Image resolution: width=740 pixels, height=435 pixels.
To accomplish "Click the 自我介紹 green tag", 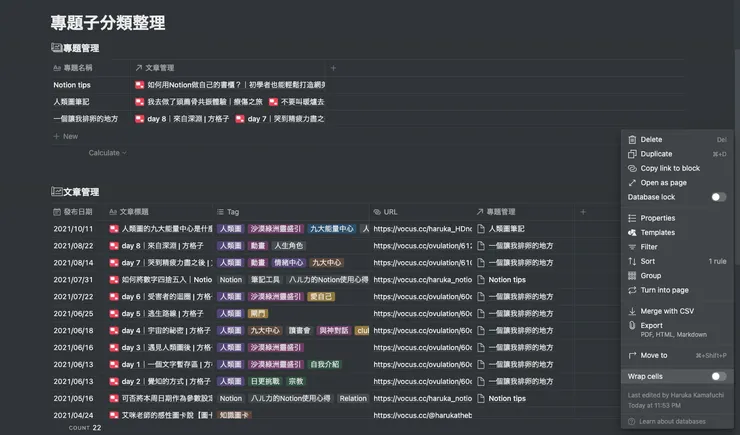I will tap(324, 365).
